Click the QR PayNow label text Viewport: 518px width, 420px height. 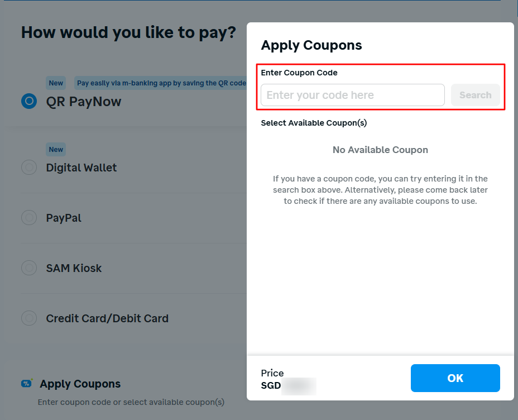coord(83,102)
